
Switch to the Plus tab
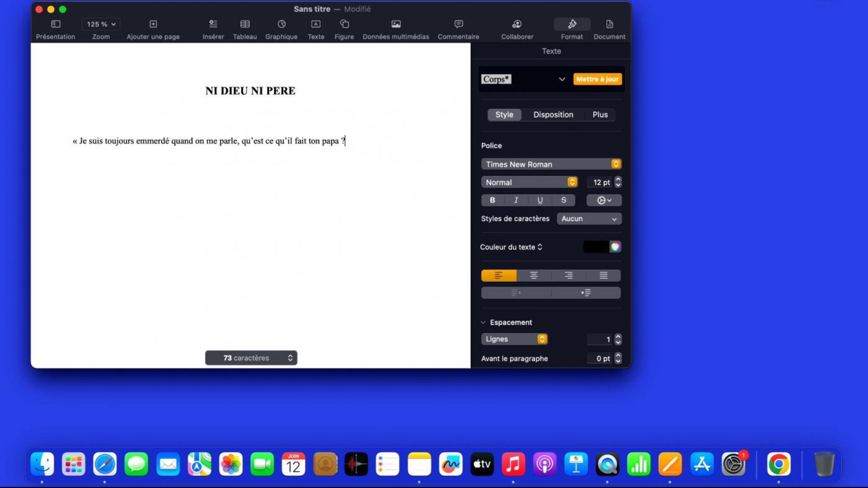(600, 115)
